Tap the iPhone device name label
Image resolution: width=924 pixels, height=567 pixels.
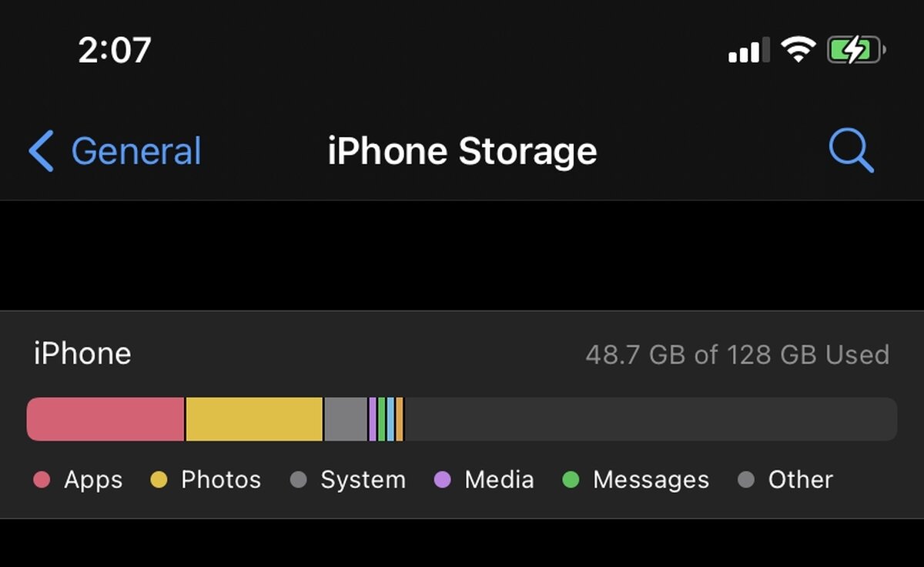coord(82,354)
